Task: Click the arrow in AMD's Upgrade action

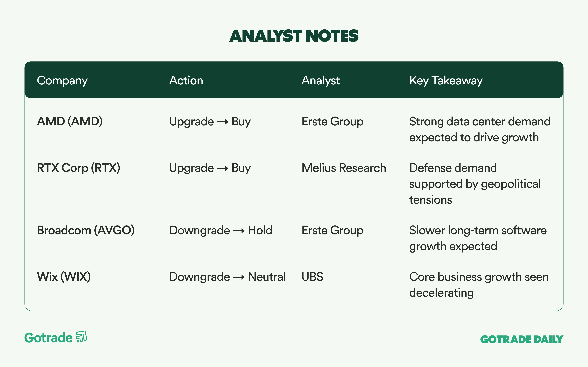Action: click(223, 122)
